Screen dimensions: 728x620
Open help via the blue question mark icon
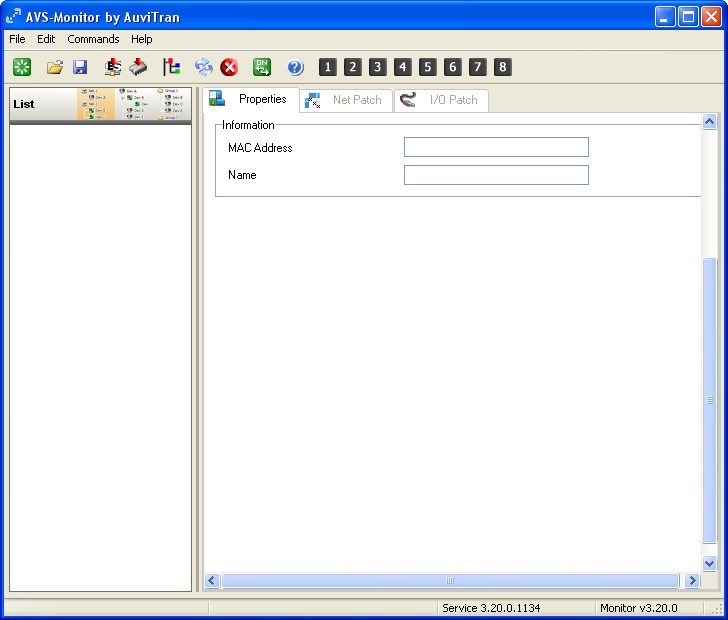click(x=295, y=67)
